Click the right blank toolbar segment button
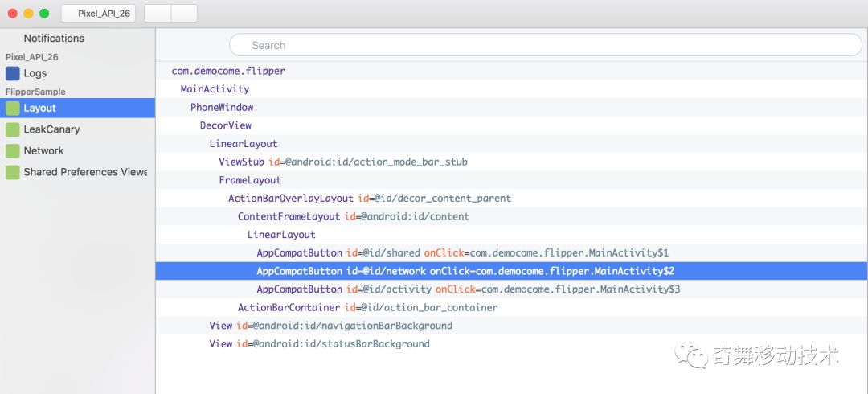The image size is (868, 394). (184, 14)
